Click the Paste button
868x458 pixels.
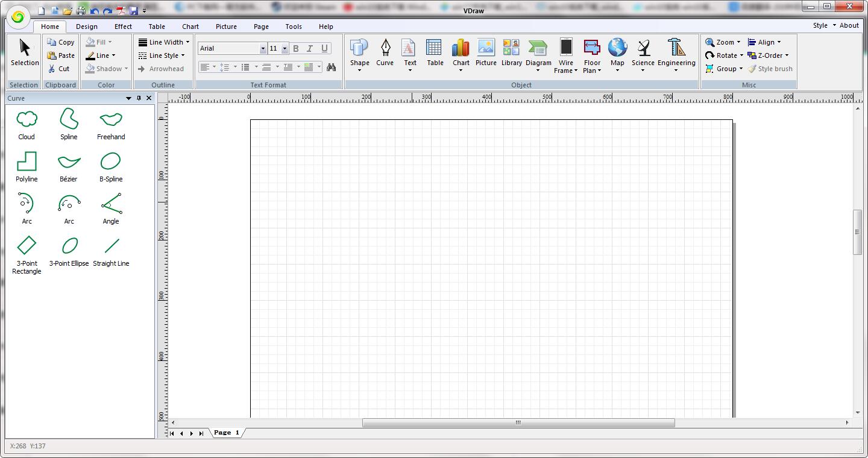pyautogui.click(x=61, y=55)
